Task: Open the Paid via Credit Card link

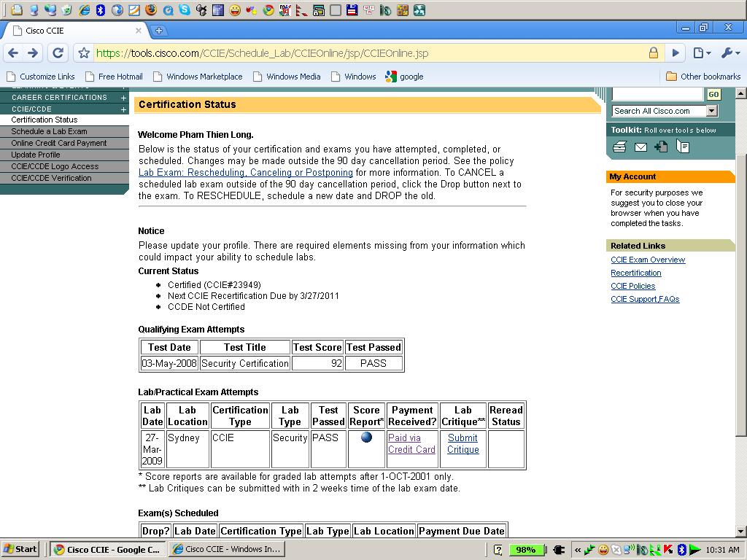Action: tap(411, 443)
